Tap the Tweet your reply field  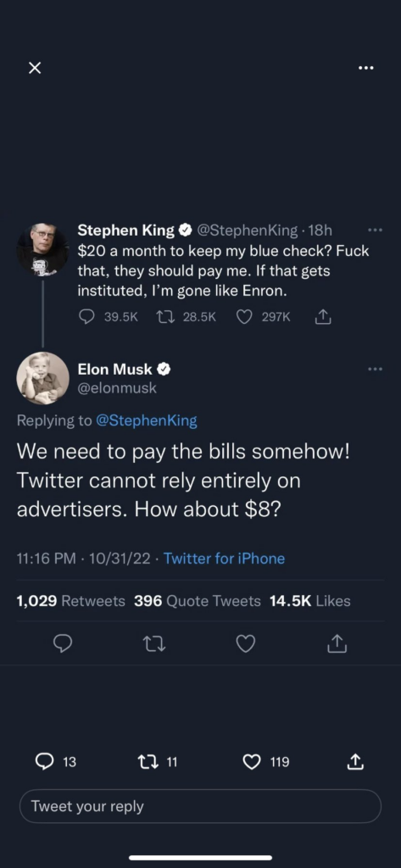tap(200, 807)
